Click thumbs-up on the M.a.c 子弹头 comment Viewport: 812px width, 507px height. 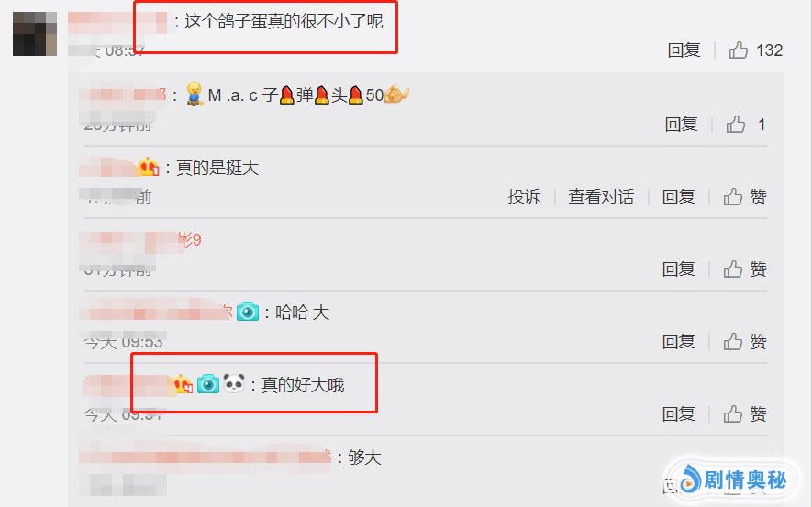pos(735,124)
